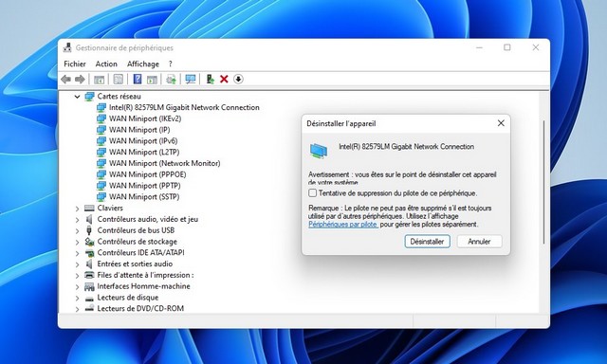607x364 pixels.
Task: Click the enable device green icon
Action: tap(210, 80)
